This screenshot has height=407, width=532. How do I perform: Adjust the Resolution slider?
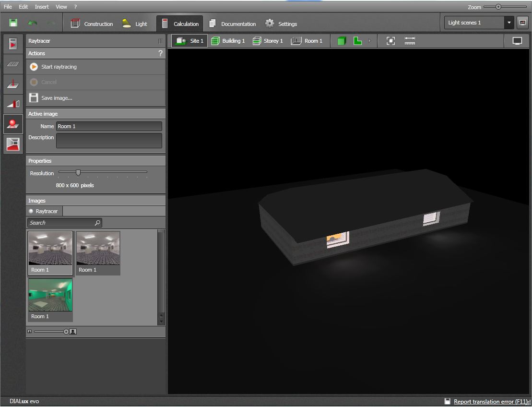point(78,173)
